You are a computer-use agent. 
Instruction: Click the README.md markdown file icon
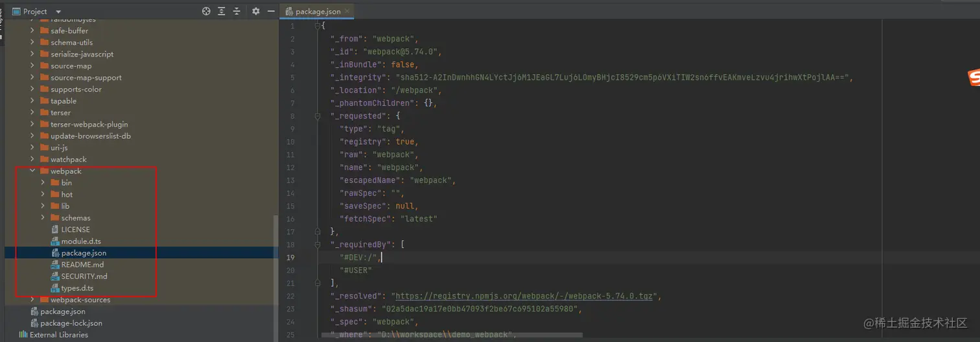coord(55,264)
